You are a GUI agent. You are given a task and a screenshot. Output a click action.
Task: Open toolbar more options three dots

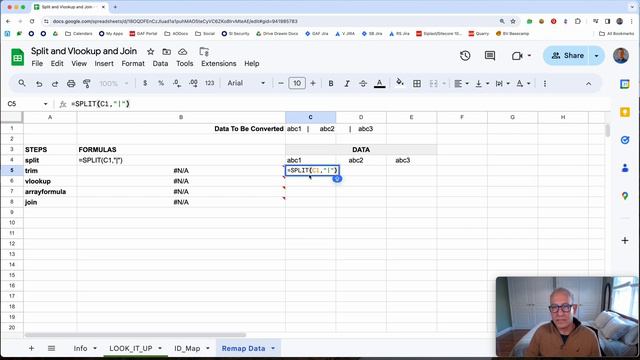click(545, 83)
